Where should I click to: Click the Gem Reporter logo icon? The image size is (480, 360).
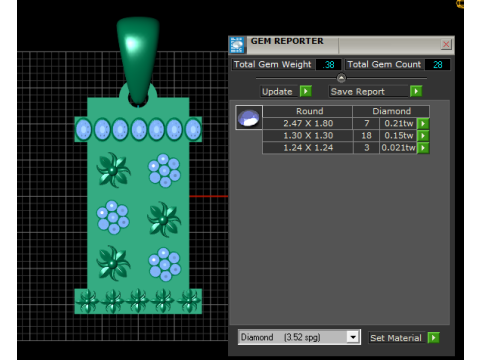[237, 45]
